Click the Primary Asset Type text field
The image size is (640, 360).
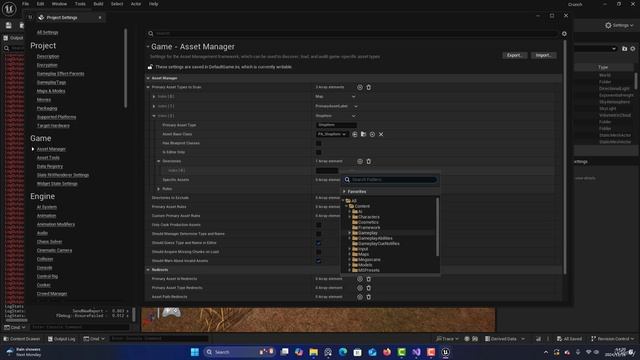click(336, 125)
